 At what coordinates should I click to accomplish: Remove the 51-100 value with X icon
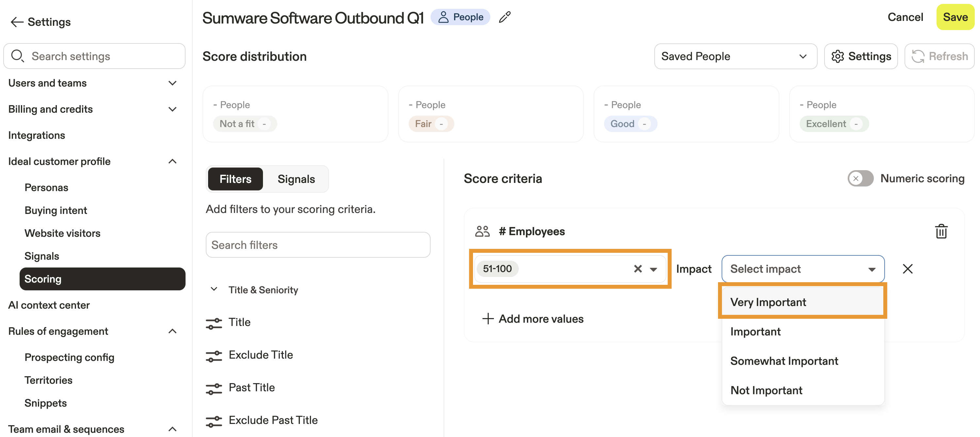click(638, 269)
